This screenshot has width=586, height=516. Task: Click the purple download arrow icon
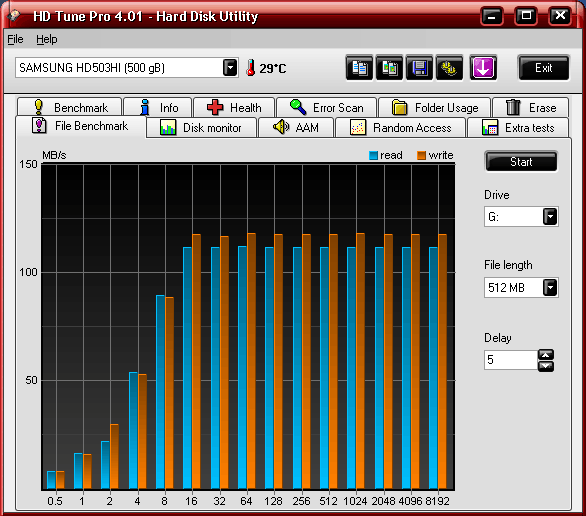(x=483, y=68)
